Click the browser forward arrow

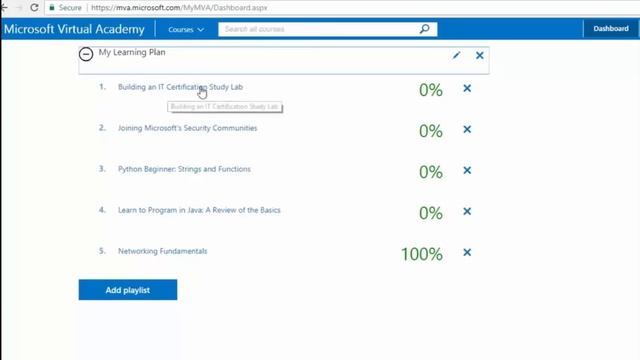tap(19, 7)
